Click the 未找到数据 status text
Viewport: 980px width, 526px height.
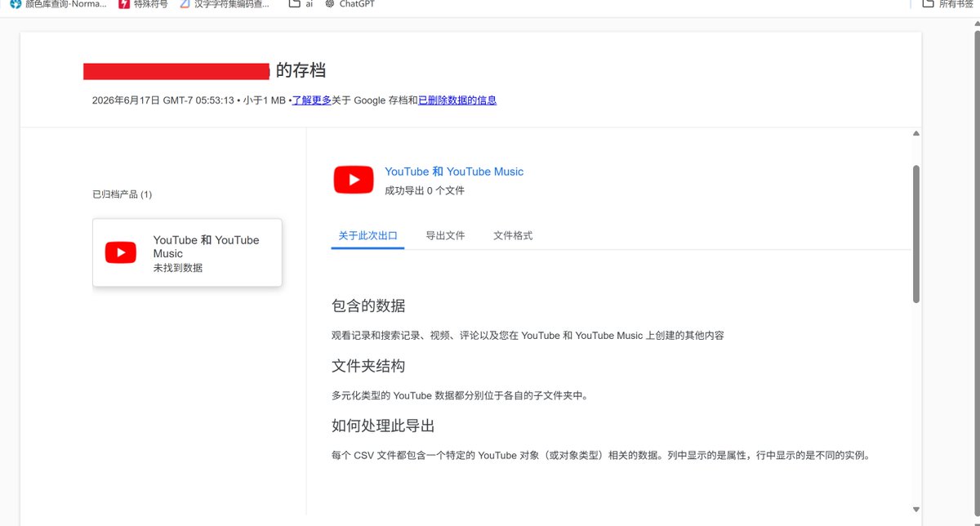point(178,268)
